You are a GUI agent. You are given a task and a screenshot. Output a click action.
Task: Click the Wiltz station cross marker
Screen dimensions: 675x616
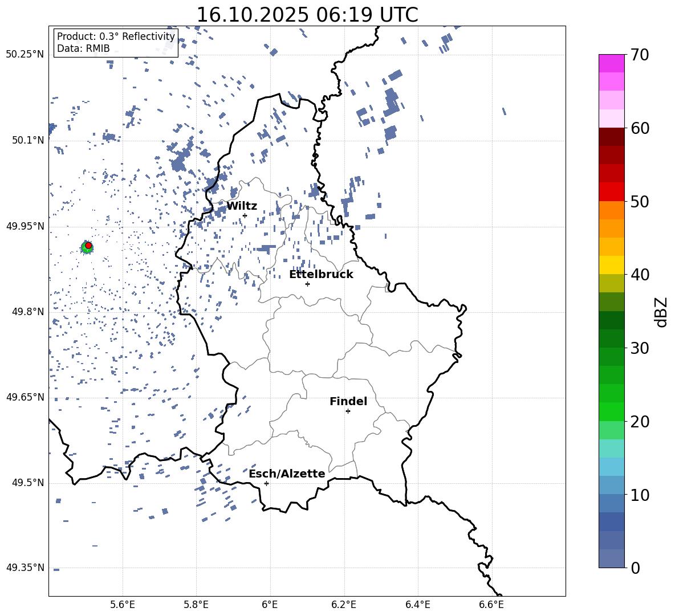pyautogui.click(x=245, y=215)
